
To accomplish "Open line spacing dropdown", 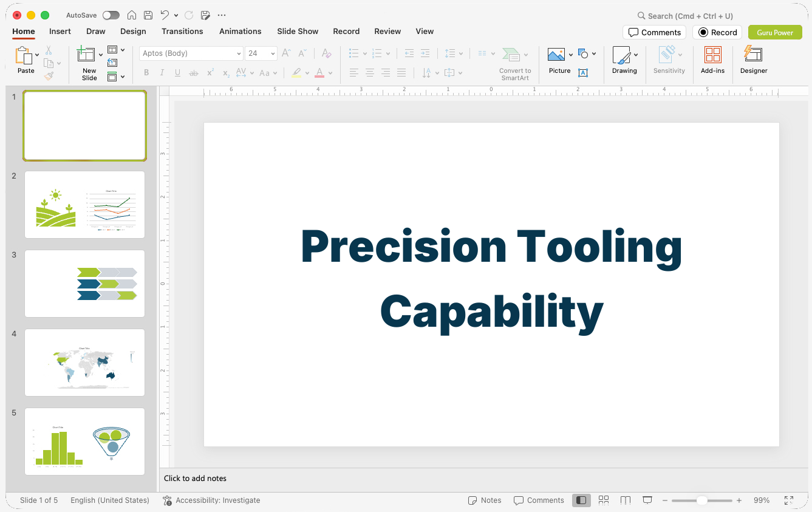I will pyautogui.click(x=461, y=53).
